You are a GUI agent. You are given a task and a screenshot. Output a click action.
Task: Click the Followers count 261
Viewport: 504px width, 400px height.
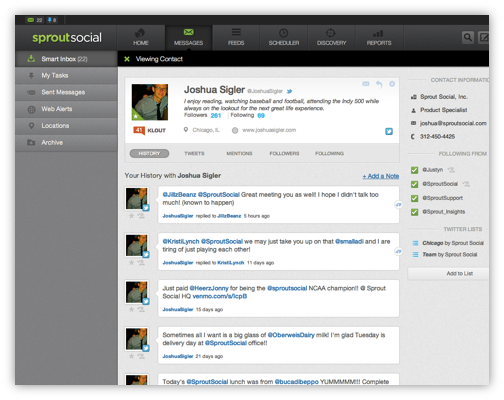pos(216,115)
